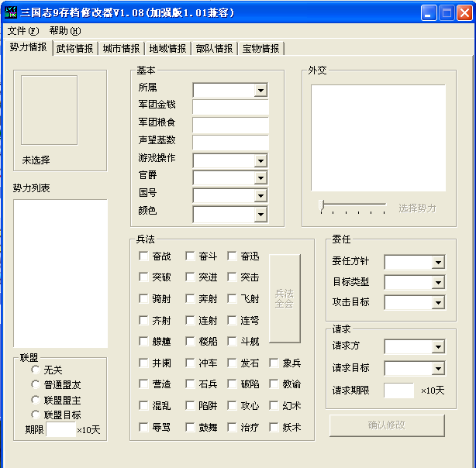Open the 帮助(H) menu

(65, 31)
